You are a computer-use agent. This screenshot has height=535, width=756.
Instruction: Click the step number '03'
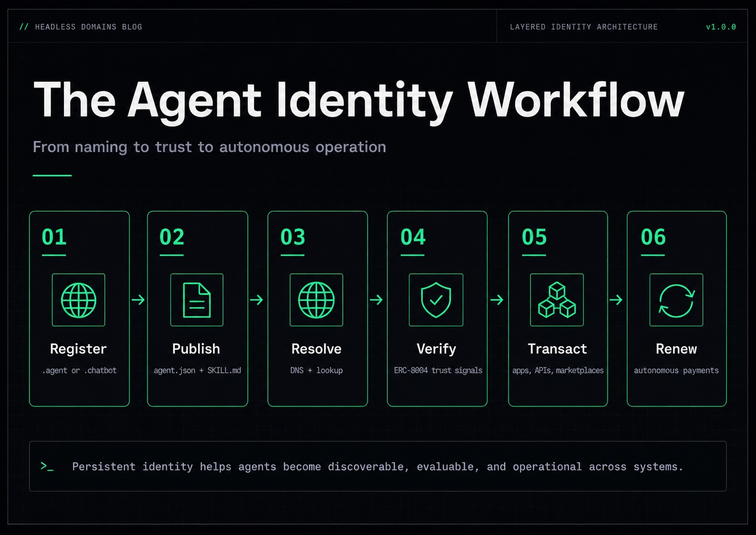[293, 237]
